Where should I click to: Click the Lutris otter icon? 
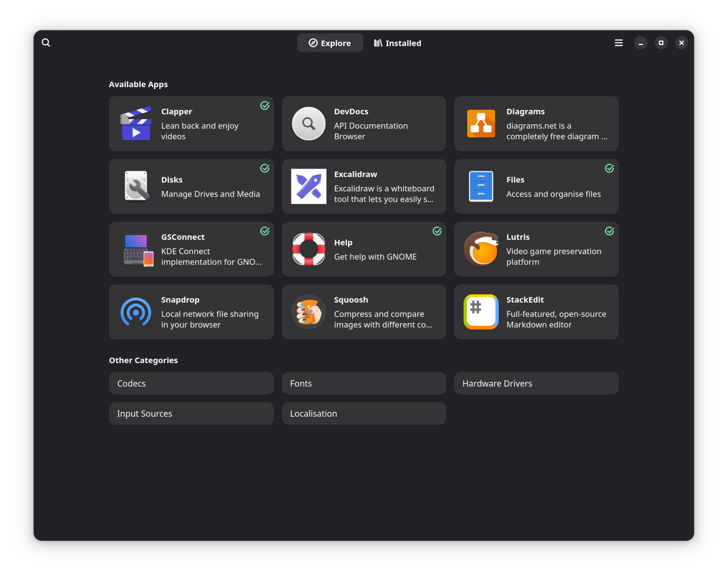pyautogui.click(x=481, y=249)
